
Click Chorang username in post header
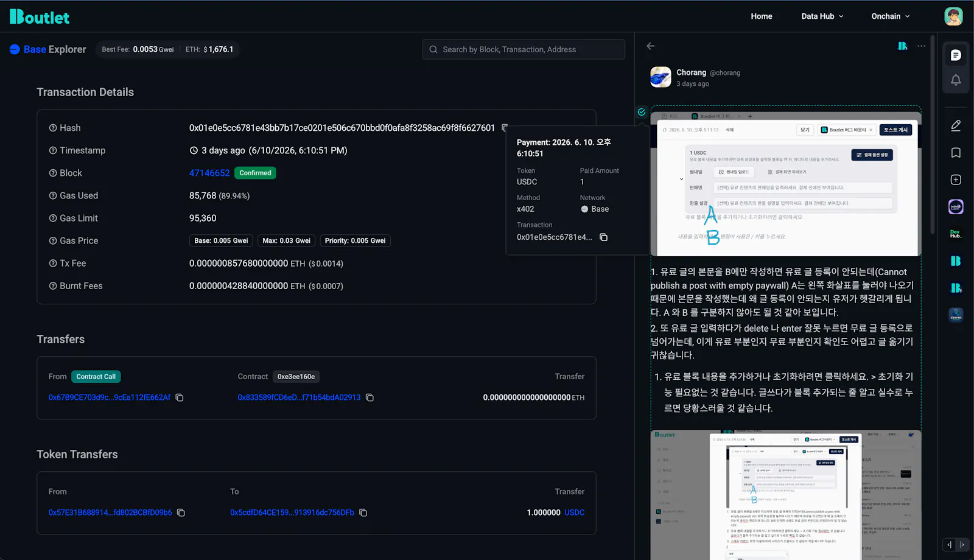tap(691, 72)
